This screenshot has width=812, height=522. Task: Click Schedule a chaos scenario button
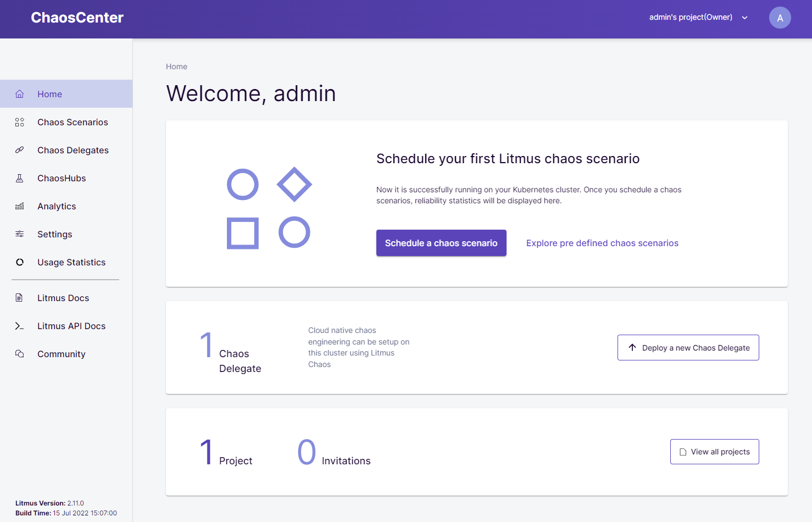[x=441, y=243]
